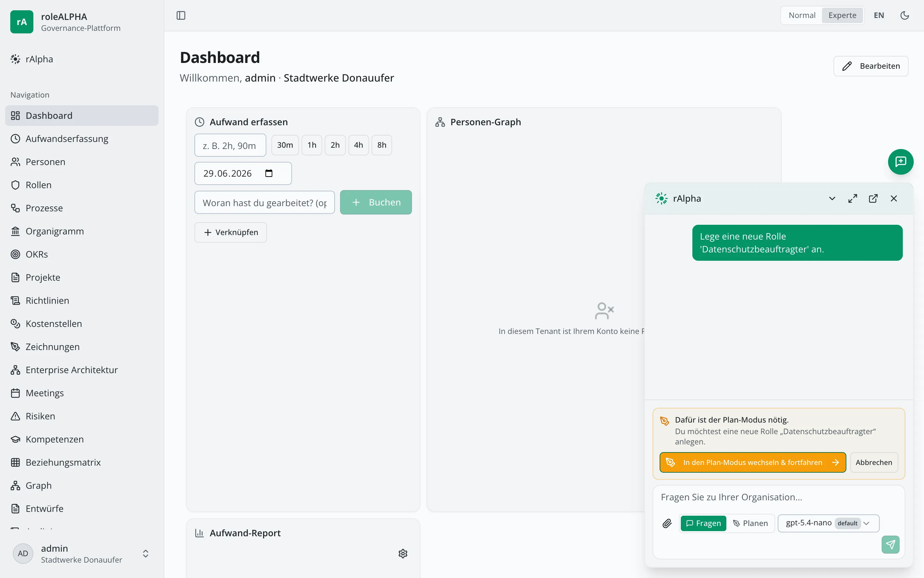The image size is (924, 578).
Task: Open Dashboard in navigation
Action: point(82,116)
